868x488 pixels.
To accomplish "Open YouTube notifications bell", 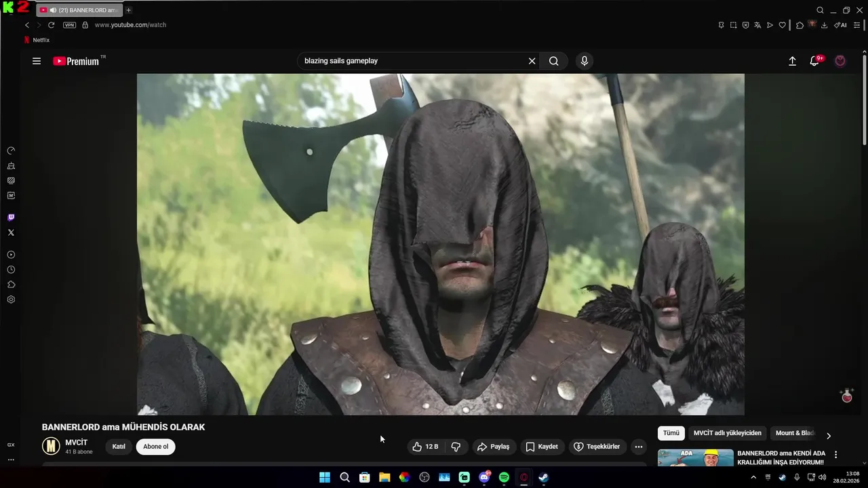I will click(814, 61).
